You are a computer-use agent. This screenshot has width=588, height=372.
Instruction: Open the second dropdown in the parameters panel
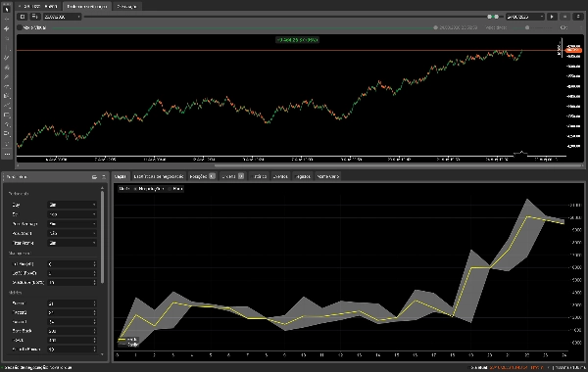pos(72,214)
